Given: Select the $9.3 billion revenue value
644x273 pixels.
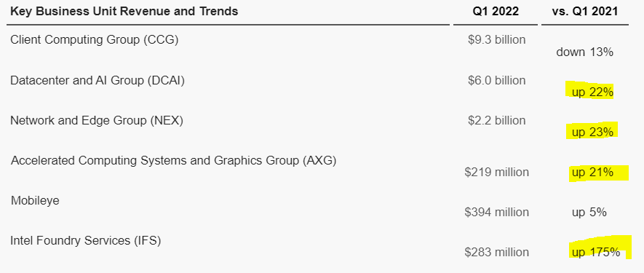Looking at the screenshot, I should (x=496, y=39).
